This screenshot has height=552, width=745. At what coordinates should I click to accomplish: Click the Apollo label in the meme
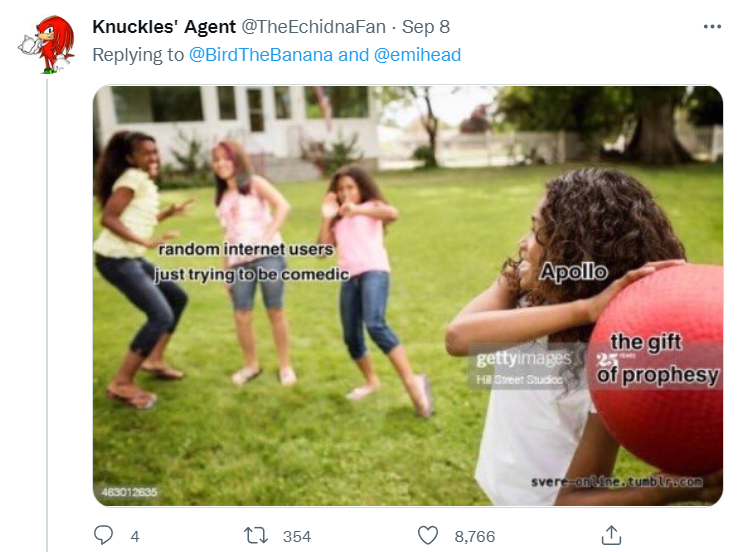(574, 272)
